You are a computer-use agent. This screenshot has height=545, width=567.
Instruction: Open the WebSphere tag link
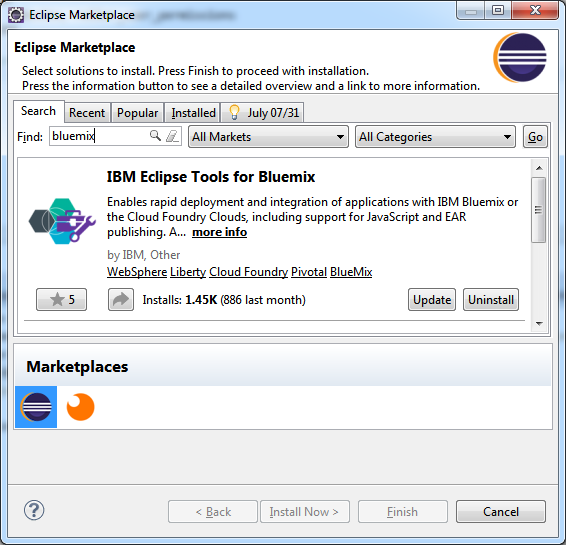click(137, 272)
